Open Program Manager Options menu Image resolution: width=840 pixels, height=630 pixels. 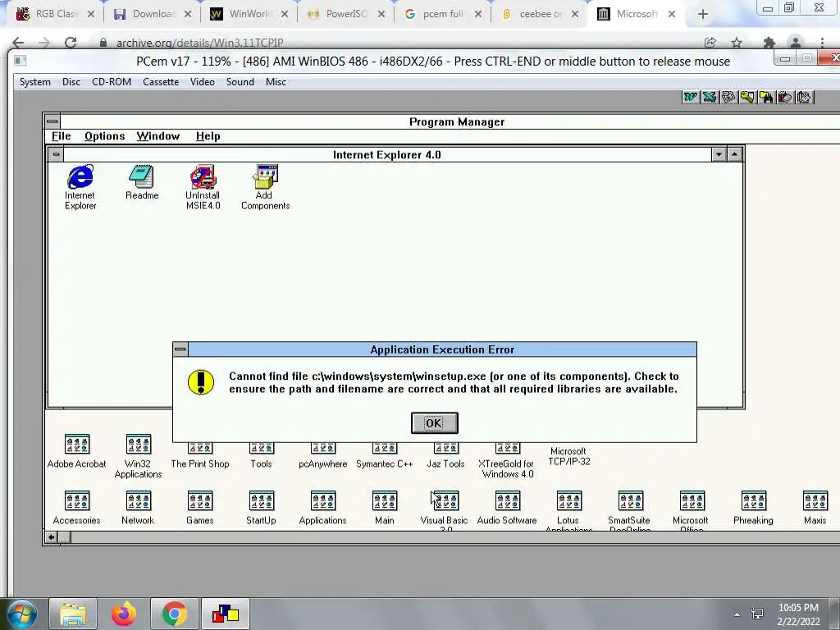pyautogui.click(x=104, y=136)
